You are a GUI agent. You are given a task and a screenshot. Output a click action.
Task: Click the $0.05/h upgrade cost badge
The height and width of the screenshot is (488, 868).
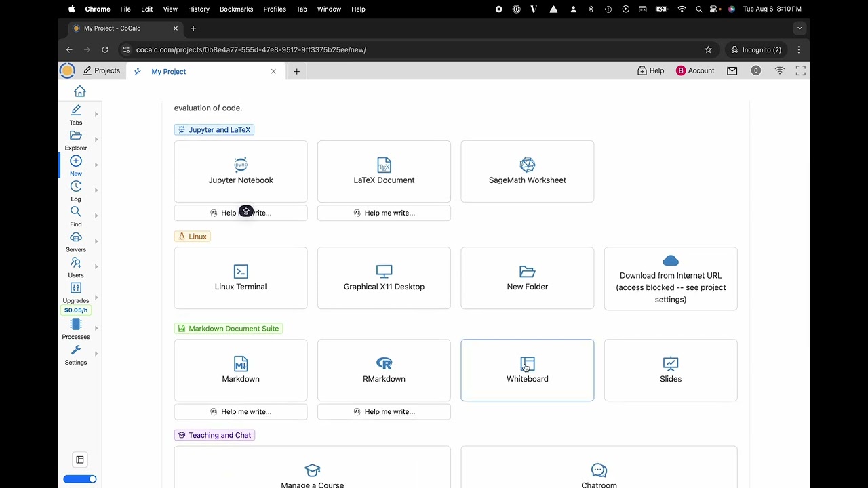76,310
